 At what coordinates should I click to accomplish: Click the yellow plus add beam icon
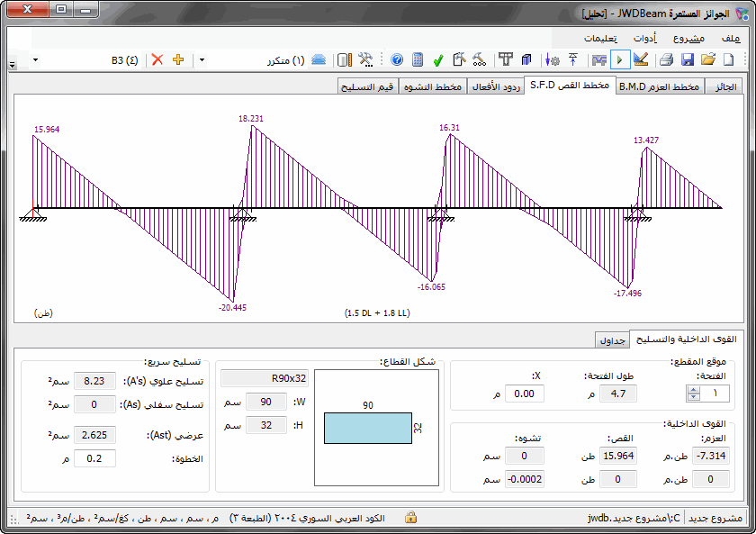pyautogui.click(x=178, y=59)
